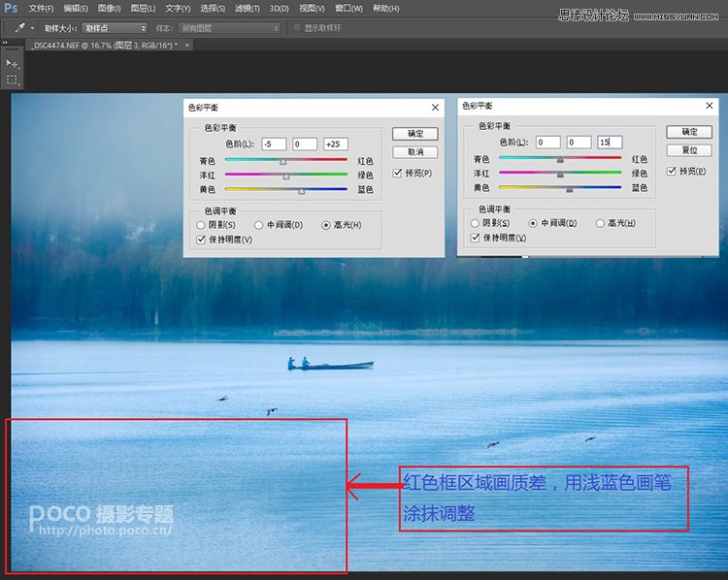Toggle 保持明度(V) checkbox in right dialog

[x=475, y=238]
